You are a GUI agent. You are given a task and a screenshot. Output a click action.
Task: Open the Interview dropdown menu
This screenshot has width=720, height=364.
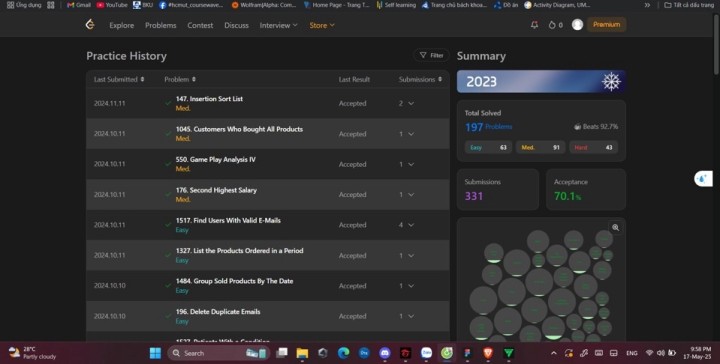278,25
